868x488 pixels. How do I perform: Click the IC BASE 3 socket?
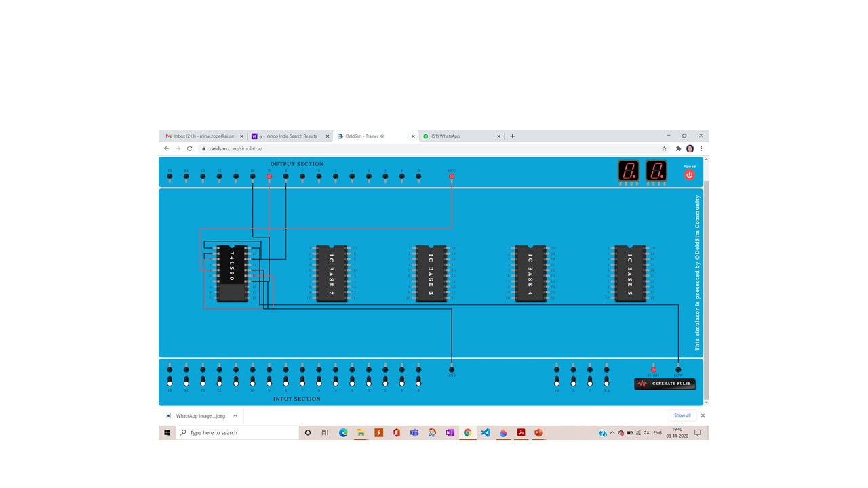coord(431,272)
